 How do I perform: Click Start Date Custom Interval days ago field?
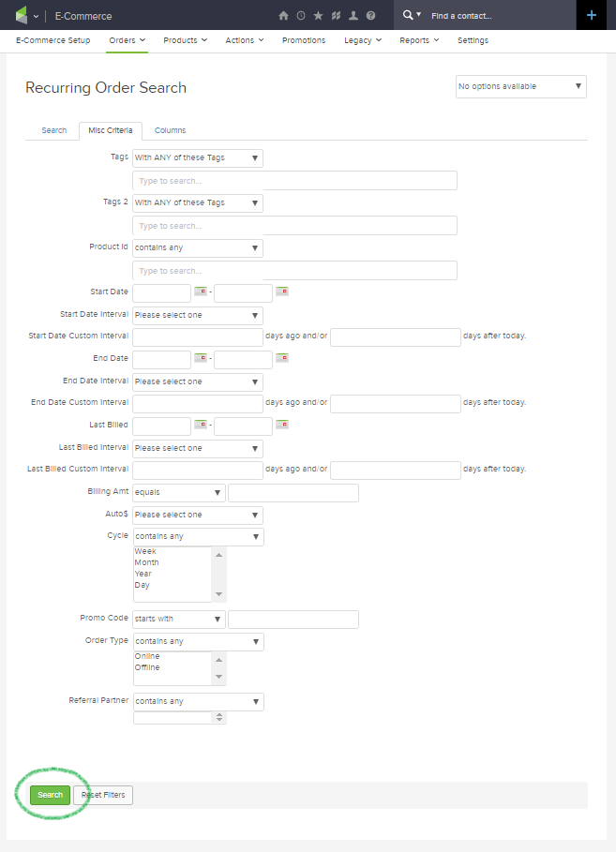tap(198, 336)
